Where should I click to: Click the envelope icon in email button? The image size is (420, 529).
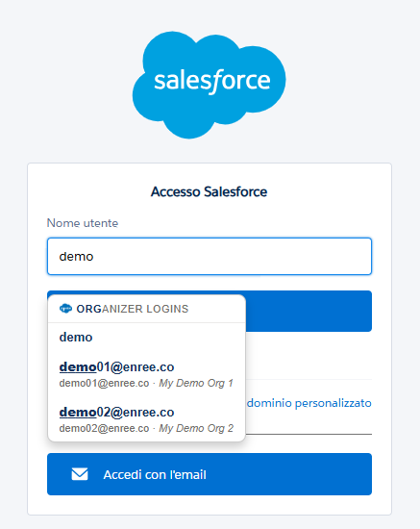(80, 474)
